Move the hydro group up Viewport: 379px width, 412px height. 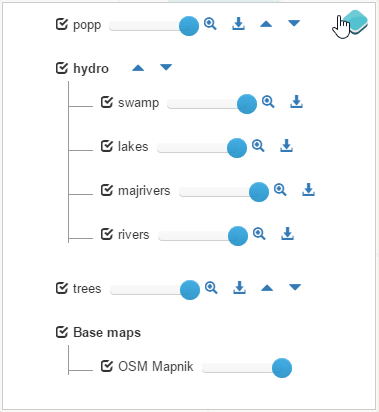[138, 68]
